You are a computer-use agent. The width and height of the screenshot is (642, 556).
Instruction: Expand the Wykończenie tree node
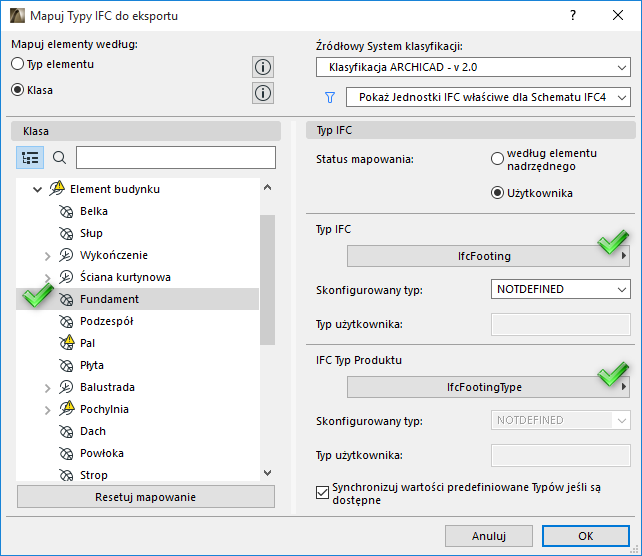pyautogui.click(x=48, y=255)
